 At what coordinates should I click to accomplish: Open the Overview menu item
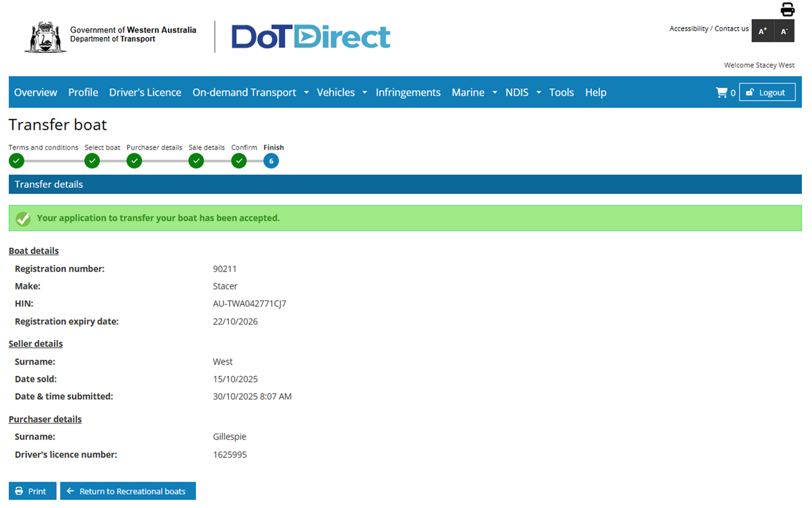[x=36, y=92]
